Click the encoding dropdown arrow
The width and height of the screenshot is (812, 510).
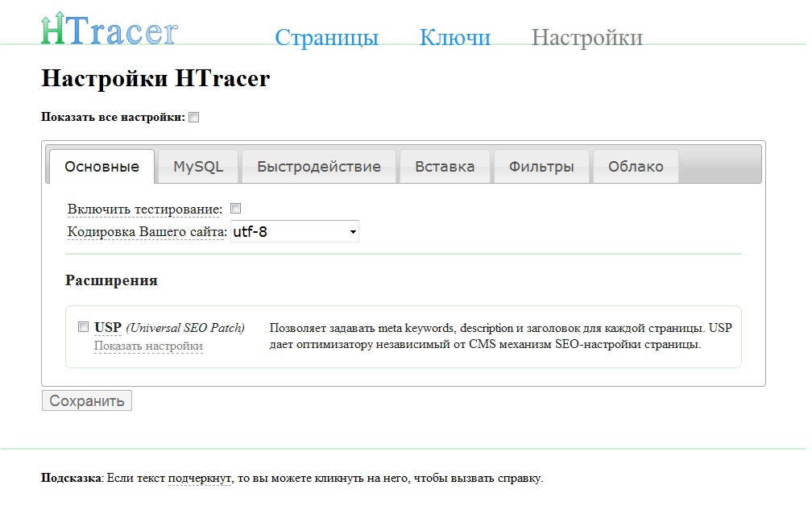click(352, 231)
